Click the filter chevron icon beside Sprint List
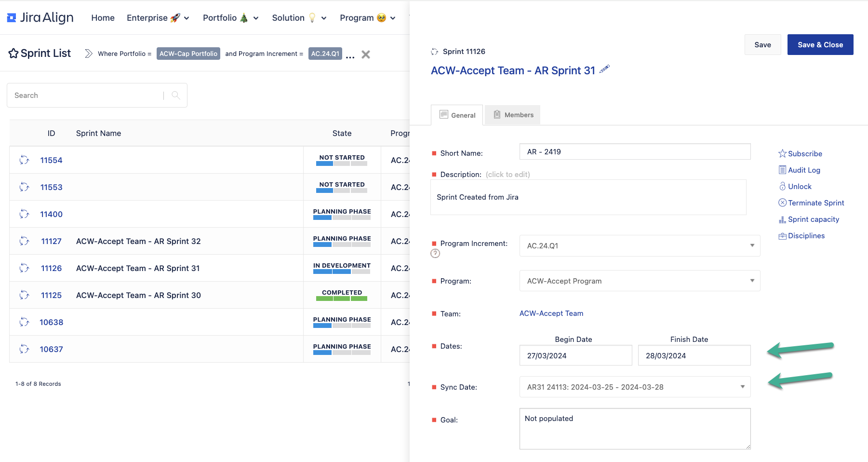The height and width of the screenshot is (462, 868). point(89,54)
